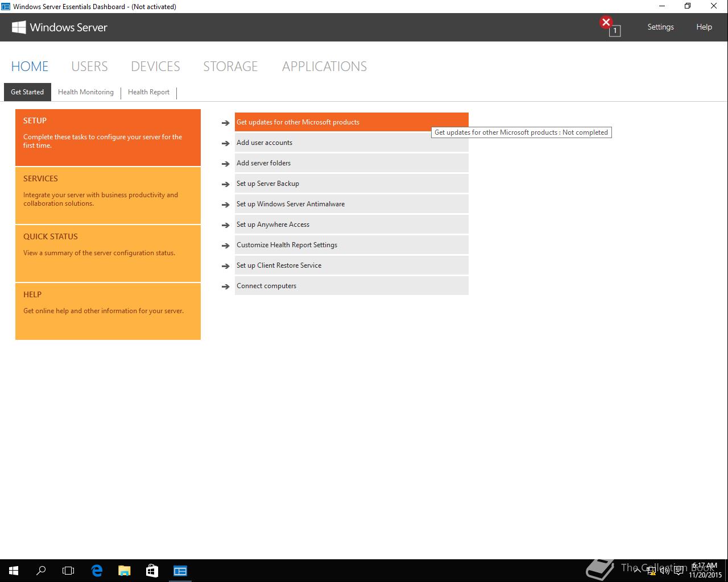Open Task View on the taskbar
728x582 pixels.
coord(68,571)
